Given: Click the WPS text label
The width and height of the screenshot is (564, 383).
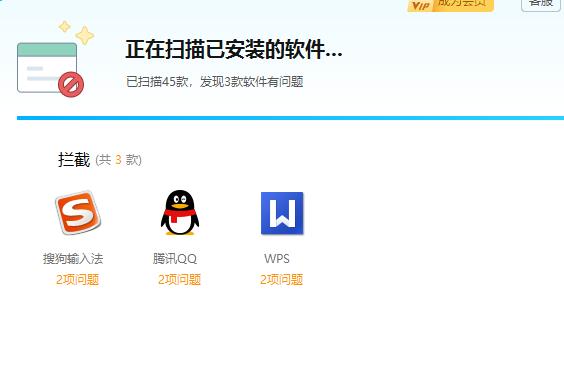Looking at the screenshot, I should 277,259.
